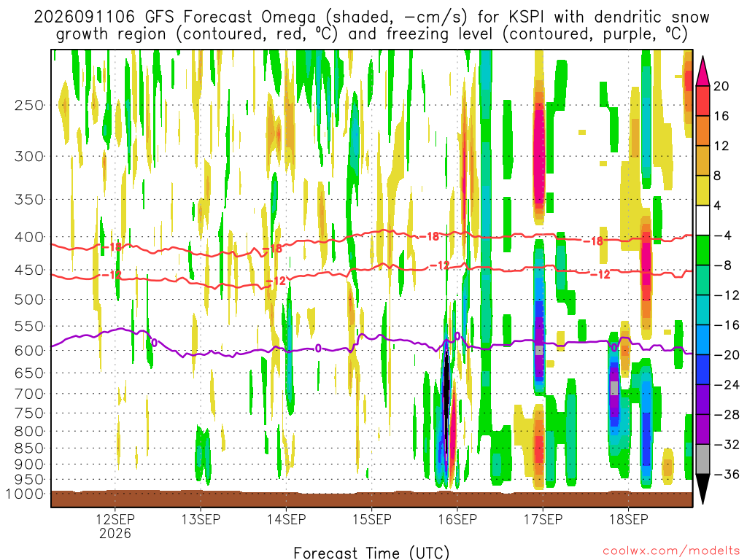Click the purple legend swatch near -28

coord(703,429)
